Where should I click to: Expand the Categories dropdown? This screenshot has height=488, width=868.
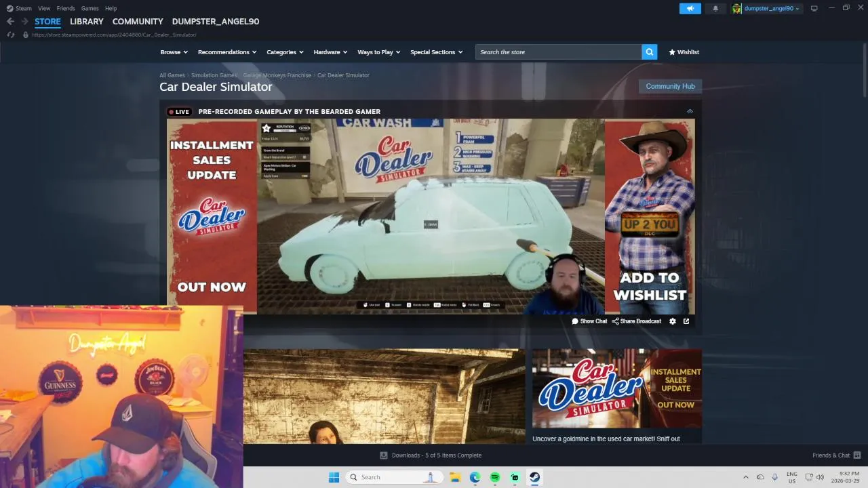tap(285, 52)
